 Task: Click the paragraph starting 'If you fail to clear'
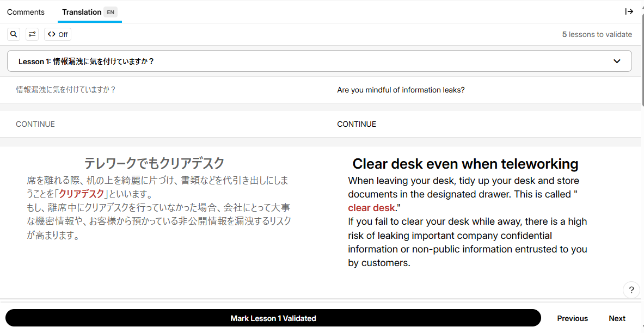pyautogui.click(x=468, y=242)
